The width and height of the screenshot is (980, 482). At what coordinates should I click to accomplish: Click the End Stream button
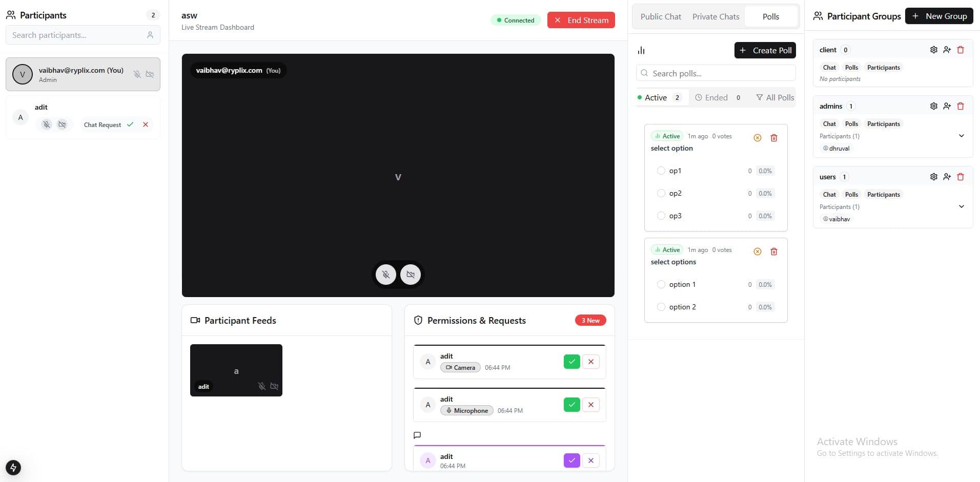tap(581, 20)
